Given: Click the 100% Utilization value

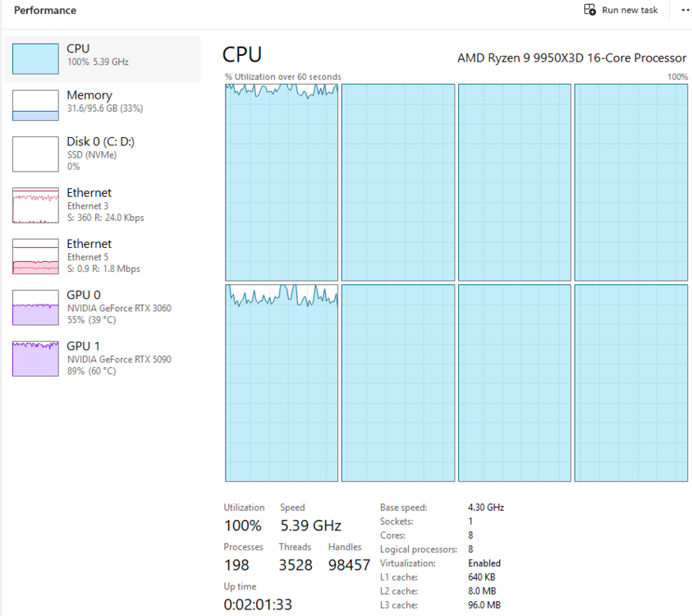Looking at the screenshot, I should point(243,526).
